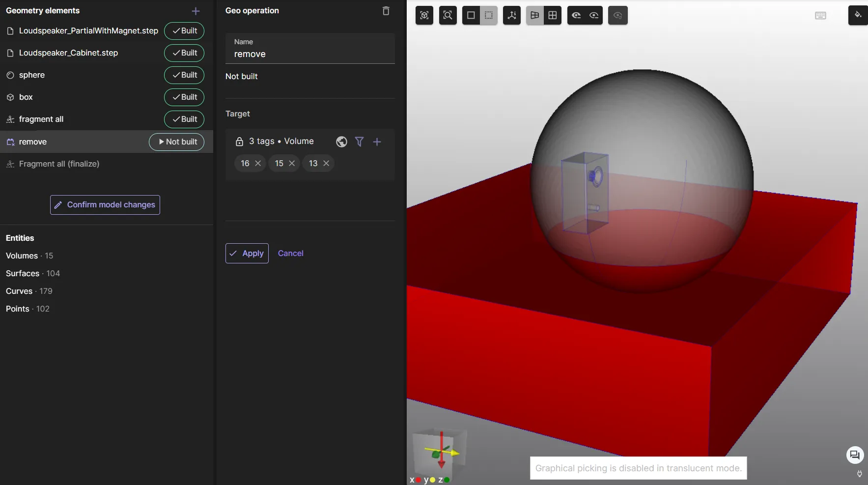Toggle orthographic four-pane grid view
Image resolution: width=868 pixels, height=485 pixels.
point(553,15)
